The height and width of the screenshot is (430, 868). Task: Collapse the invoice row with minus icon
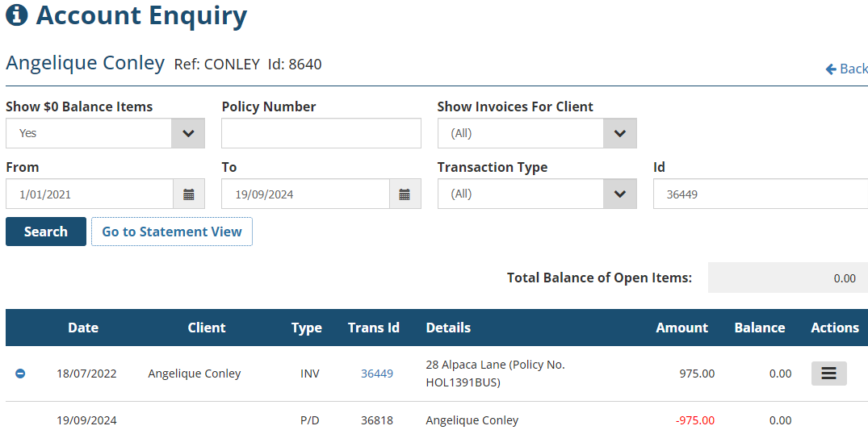[20, 374]
